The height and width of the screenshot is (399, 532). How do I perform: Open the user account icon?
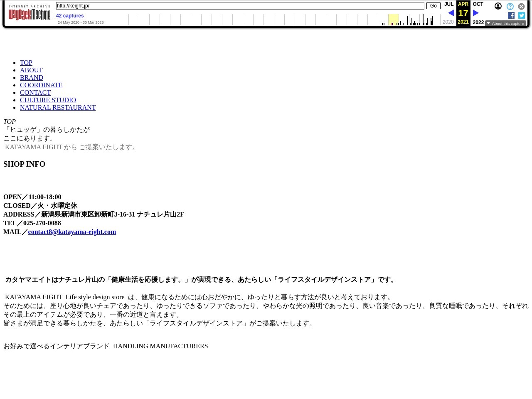tap(498, 6)
